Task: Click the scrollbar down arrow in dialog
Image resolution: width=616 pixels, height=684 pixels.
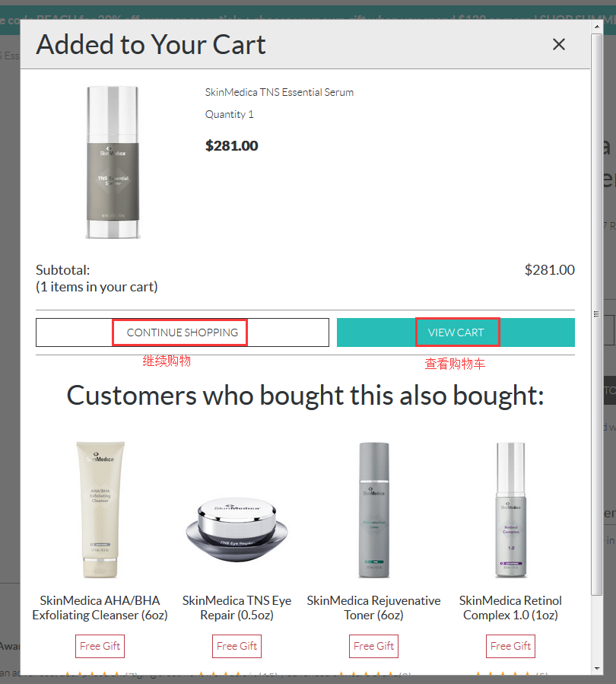Action: point(596,667)
